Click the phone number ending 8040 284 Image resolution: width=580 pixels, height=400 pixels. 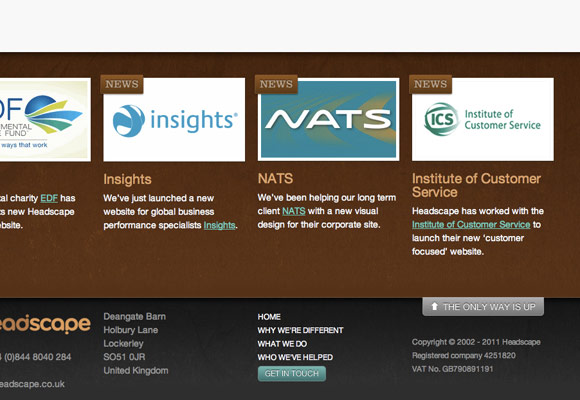tap(36, 357)
